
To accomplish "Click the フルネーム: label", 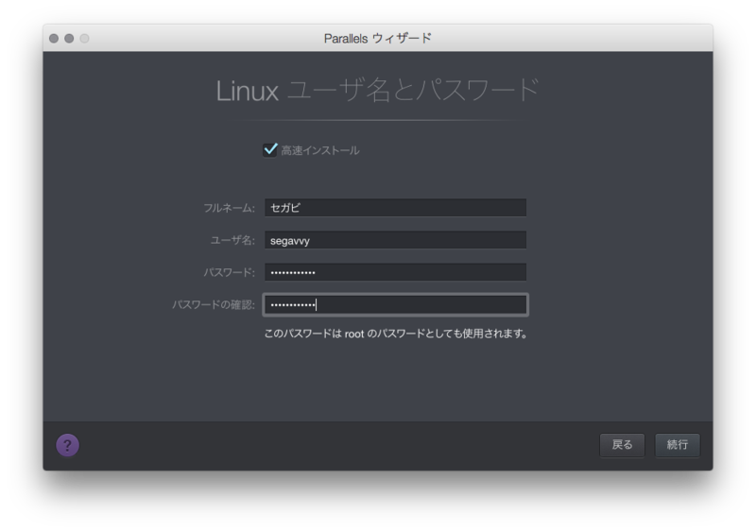I will (x=229, y=208).
